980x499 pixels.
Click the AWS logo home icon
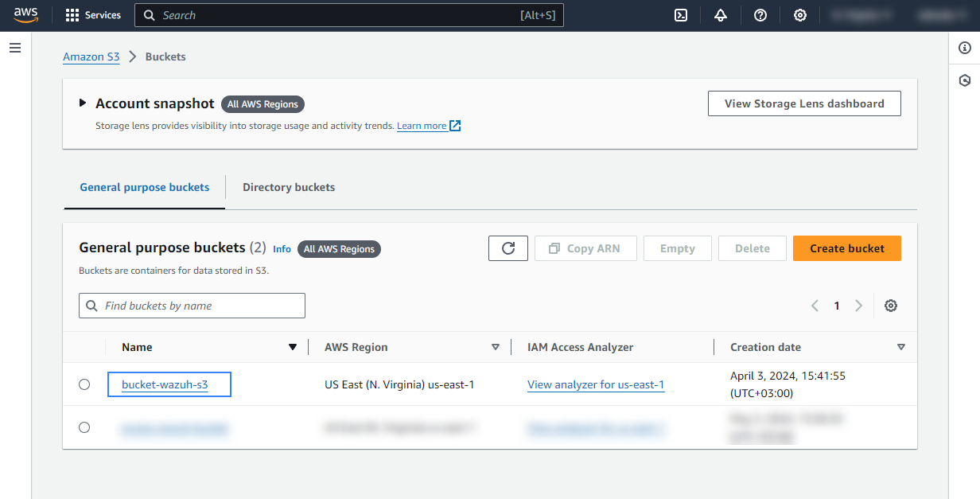point(25,15)
